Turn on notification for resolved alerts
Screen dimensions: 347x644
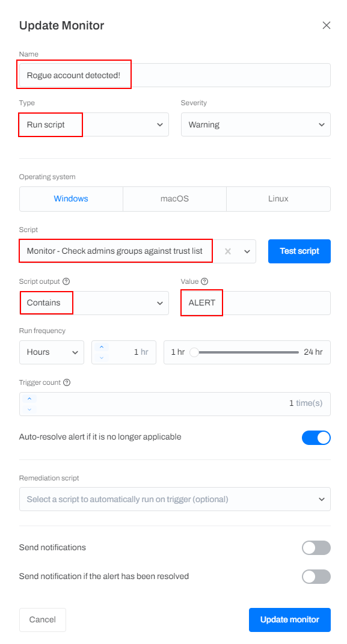point(316,577)
